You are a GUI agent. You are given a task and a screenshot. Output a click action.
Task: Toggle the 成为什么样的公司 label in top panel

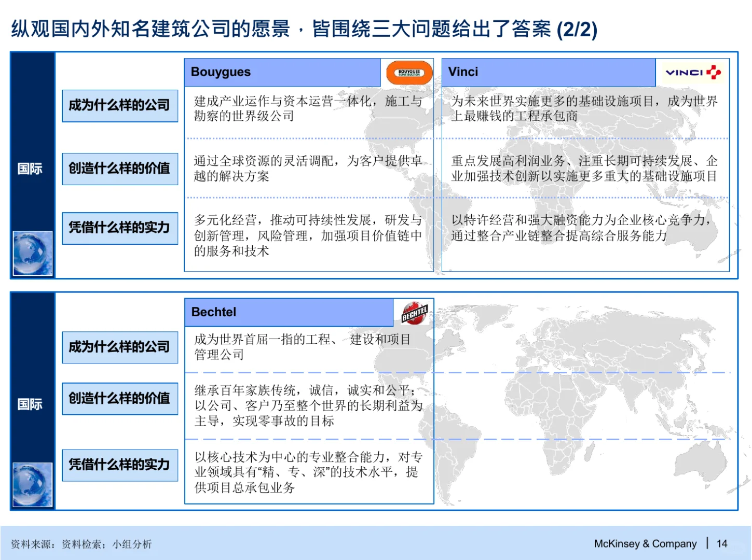pos(119,105)
